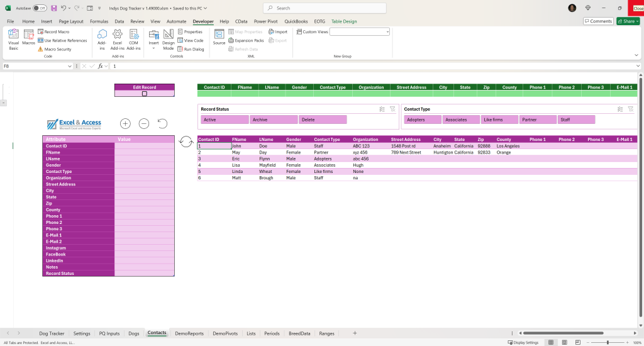Click the zoom slider in the status bar
The height and width of the screenshot is (346, 644).
coord(608,342)
